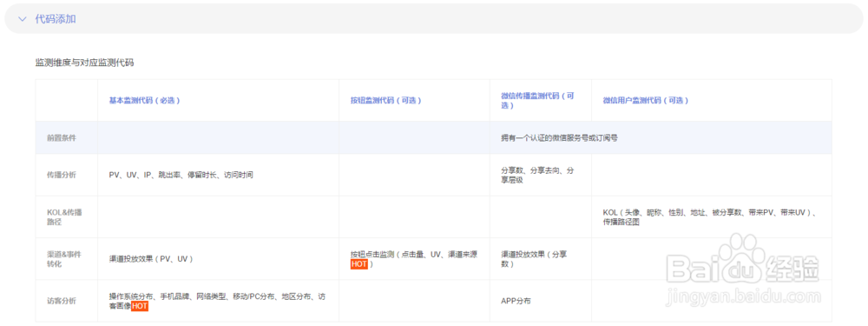Click 监测维度与对应监测代码 heading
Viewport: 868px width, 326px height.
(85, 63)
